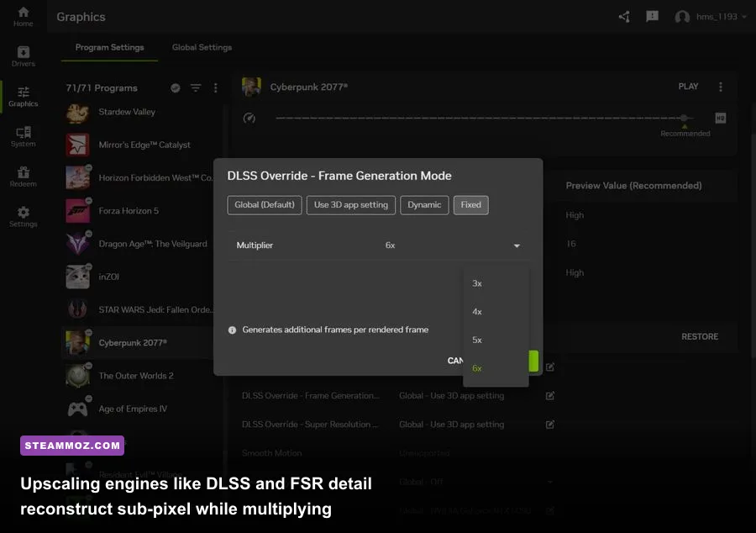Click the share icon in header

tap(624, 17)
